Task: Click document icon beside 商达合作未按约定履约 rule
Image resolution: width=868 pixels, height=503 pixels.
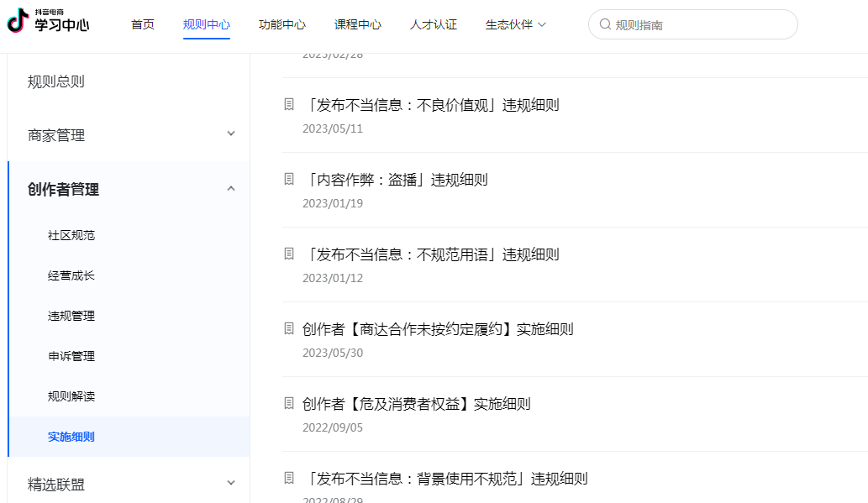Action: [289, 329]
